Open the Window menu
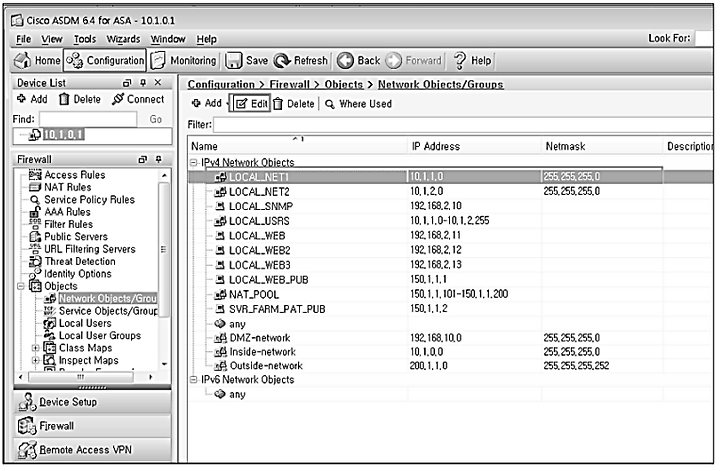This screenshot has height=471, width=720. click(x=168, y=39)
